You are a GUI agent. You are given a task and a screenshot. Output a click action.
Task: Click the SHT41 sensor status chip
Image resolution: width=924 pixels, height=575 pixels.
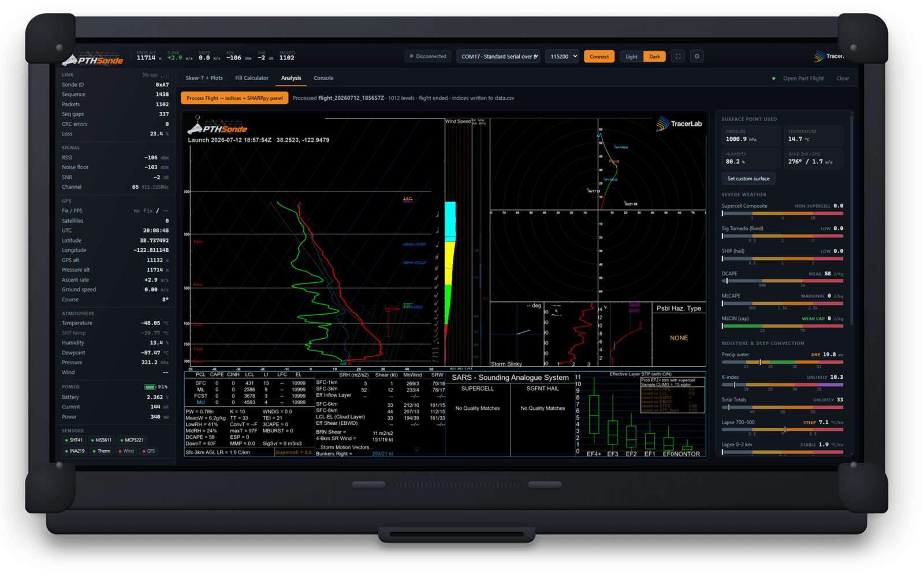point(73,440)
